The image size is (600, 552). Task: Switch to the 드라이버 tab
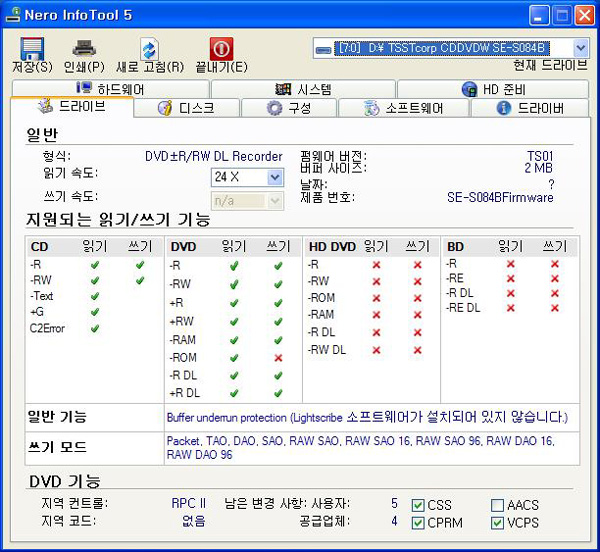tap(530, 108)
